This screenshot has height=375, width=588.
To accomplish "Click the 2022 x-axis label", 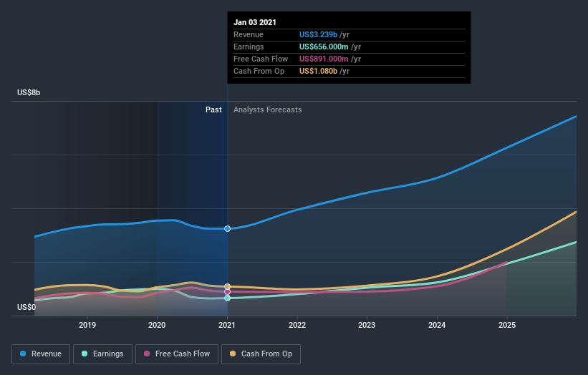I will pos(297,325).
